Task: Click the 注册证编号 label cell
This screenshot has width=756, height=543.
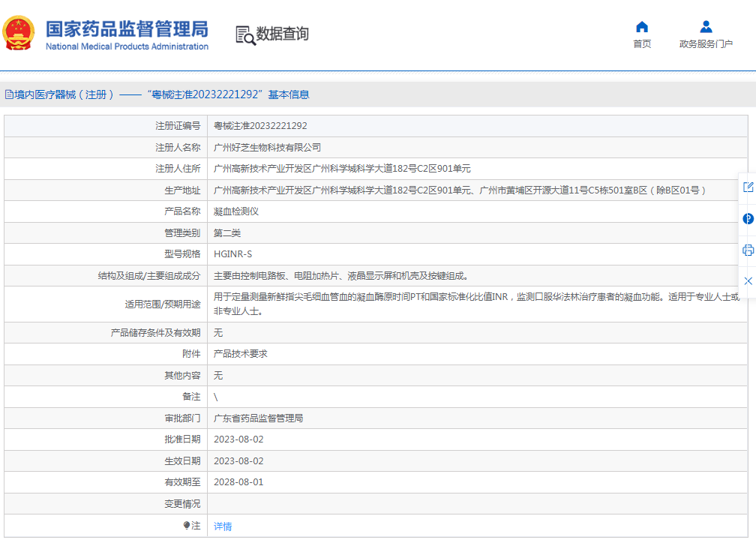Action: (x=106, y=126)
